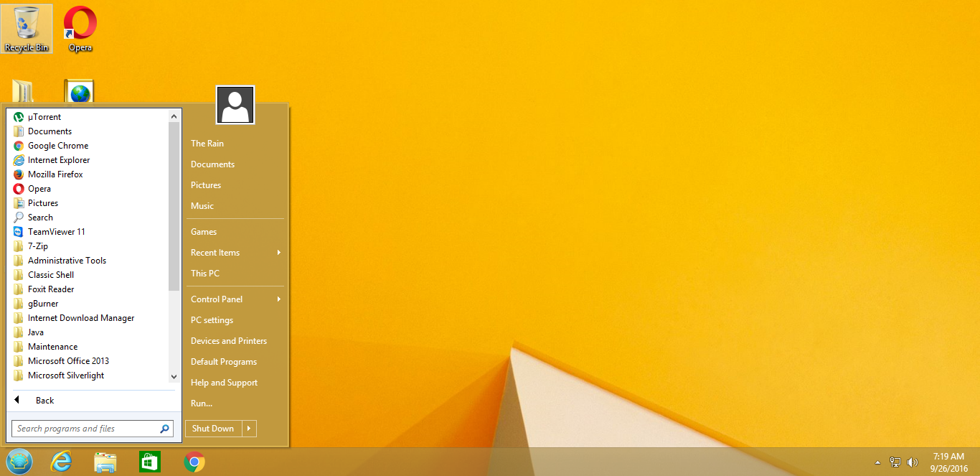Select the Recycle Bin desktop icon
This screenshot has height=476, width=980.
click(x=27, y=29)
